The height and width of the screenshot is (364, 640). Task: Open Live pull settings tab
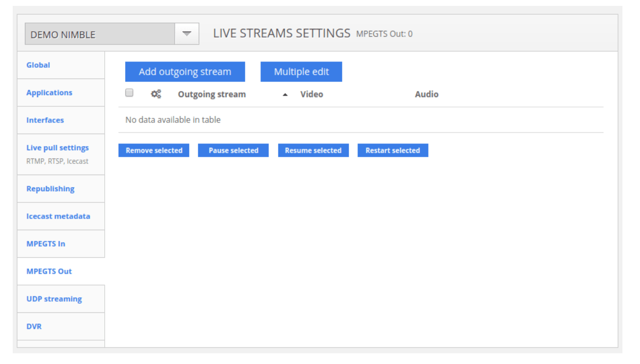(x=58, y=148)
